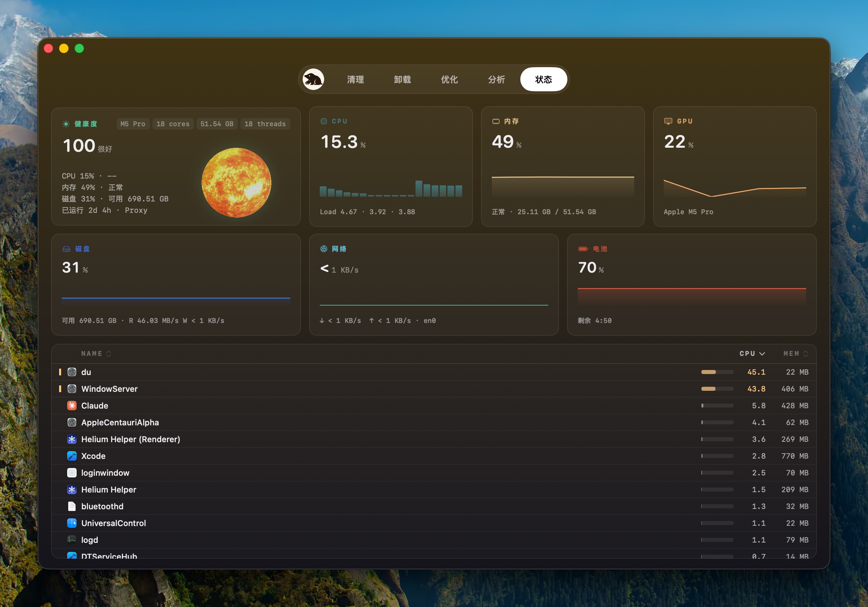Switch to the 卸载 tab
This screenshot has height=607, width=868.
402,79
